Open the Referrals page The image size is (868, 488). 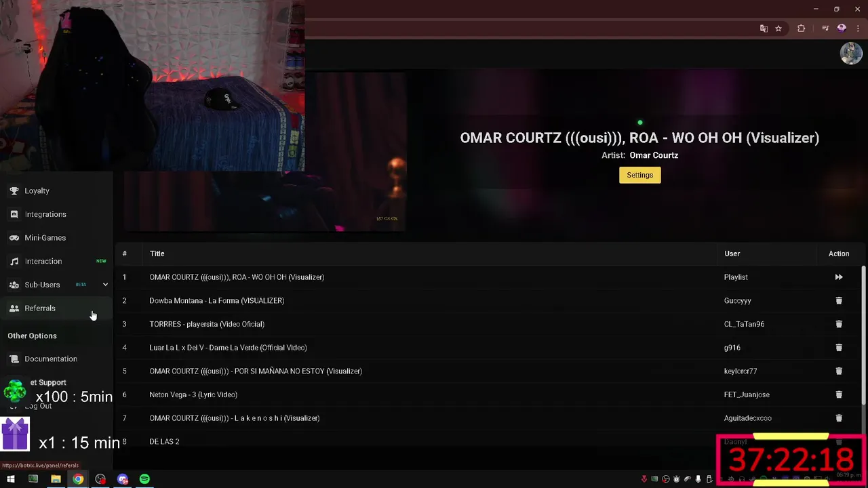pyautogui.click(x=56, y=308)
